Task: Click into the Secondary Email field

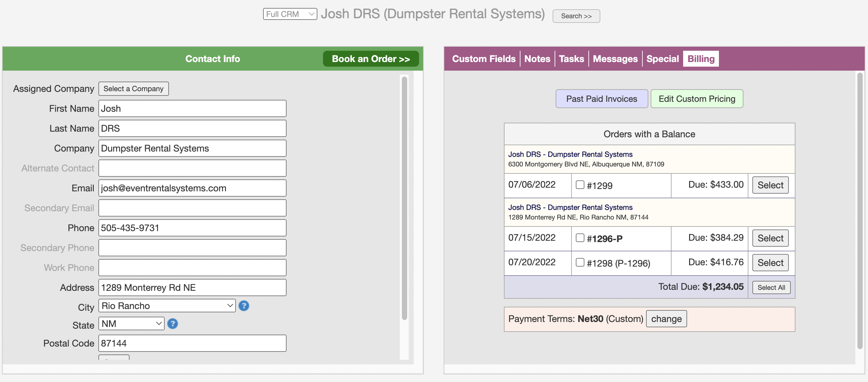Action: [192, 208]
